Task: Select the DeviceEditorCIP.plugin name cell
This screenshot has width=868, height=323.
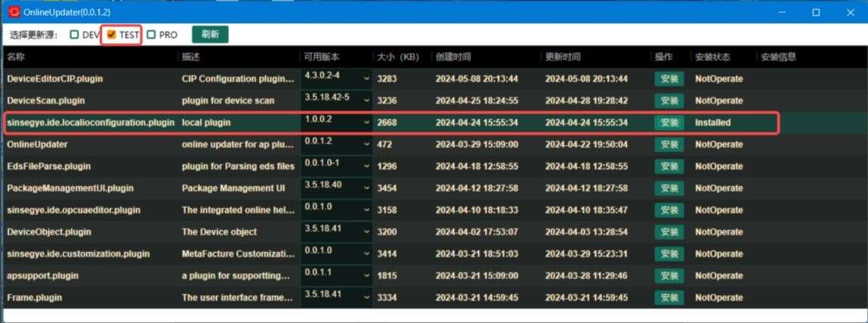Action: (55, 79)
